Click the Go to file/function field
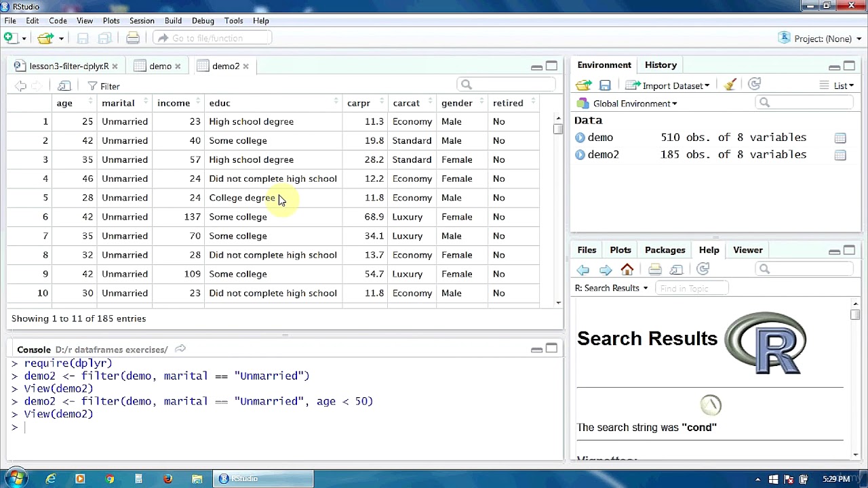The height and width of the screenshot is (488, 868). click(x=212, y=38)
